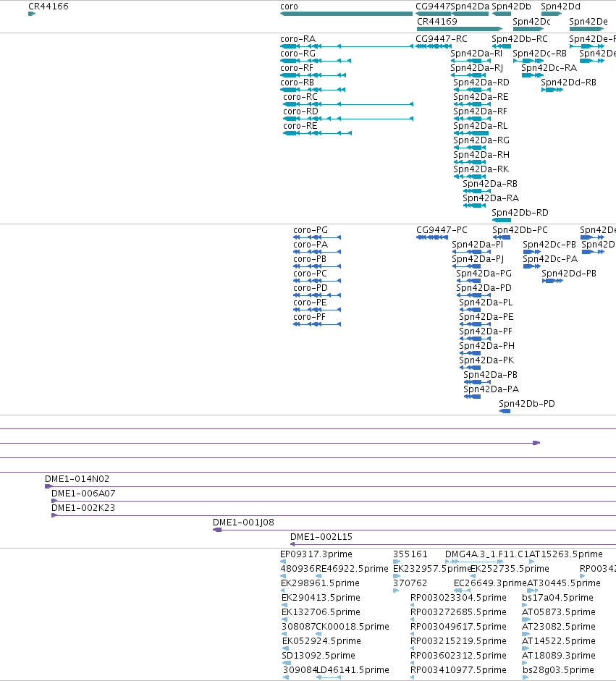This screenshot has height=681, width=616.
Task: Select protein coro-PD
Action: pyautogui.click(x=311, y=288)
